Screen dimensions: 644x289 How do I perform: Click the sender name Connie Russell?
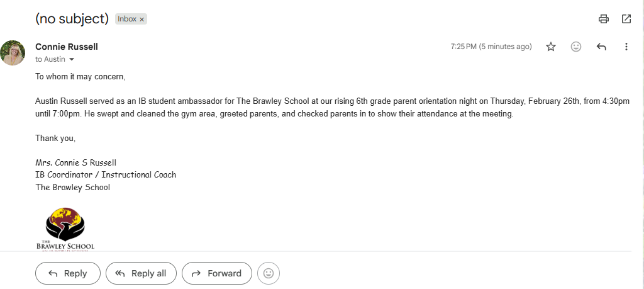click(x=67, y=47)
